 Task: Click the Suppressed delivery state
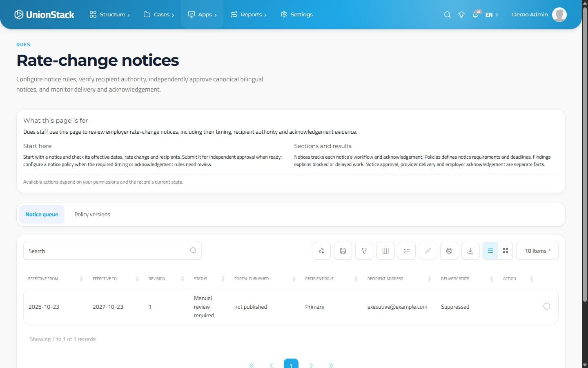455,307
